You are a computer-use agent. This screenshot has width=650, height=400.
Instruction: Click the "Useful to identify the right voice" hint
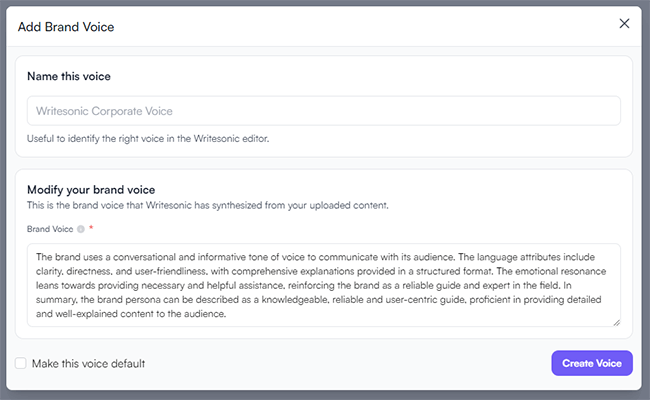coord(147,138)
